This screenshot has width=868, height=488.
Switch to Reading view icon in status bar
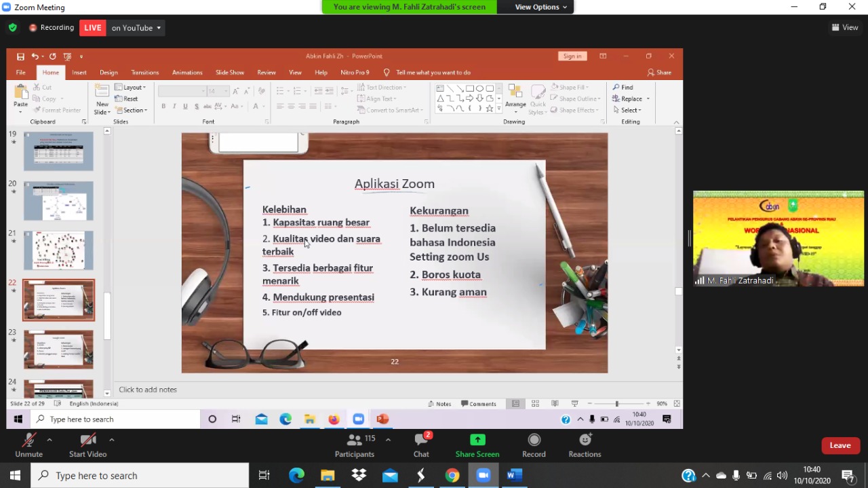[555, 404]
